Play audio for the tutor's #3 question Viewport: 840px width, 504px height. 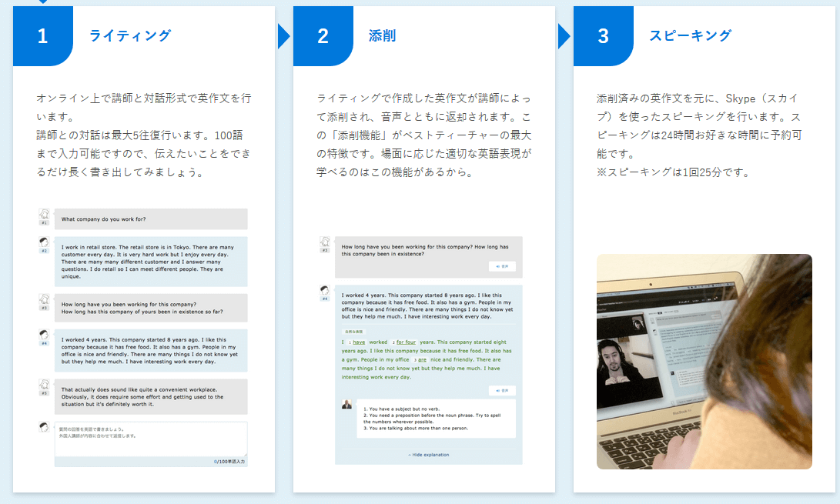502,266
